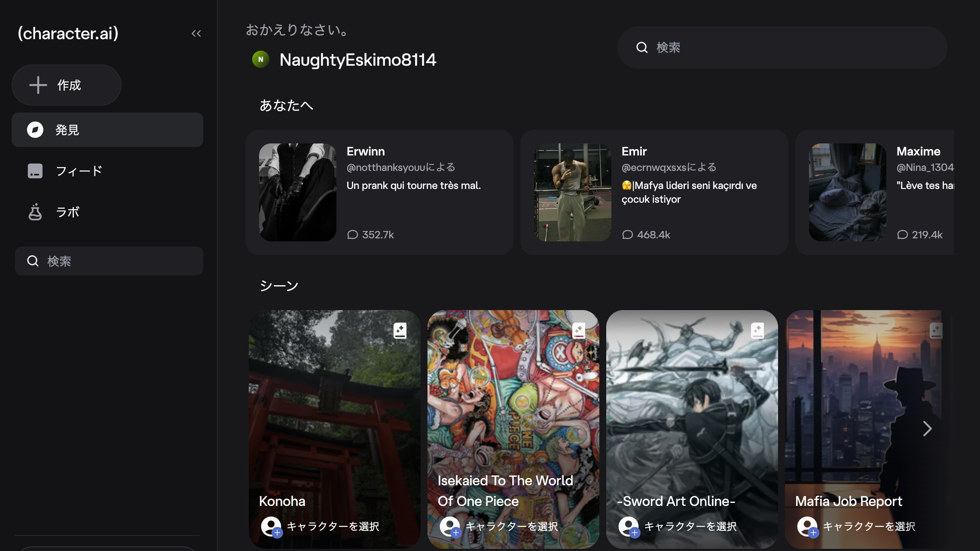Screen dimensions: 980x551
Task: Click the sidebar 検索 search field
Action: coord(109,261)
